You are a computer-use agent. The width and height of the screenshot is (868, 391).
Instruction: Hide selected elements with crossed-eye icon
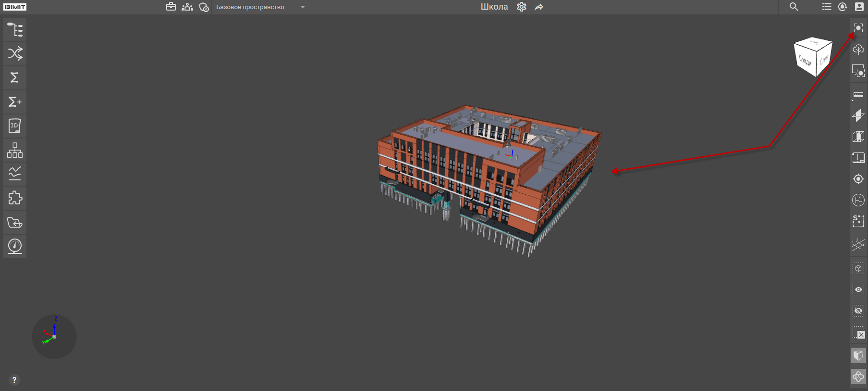click(x=858, y=311)
